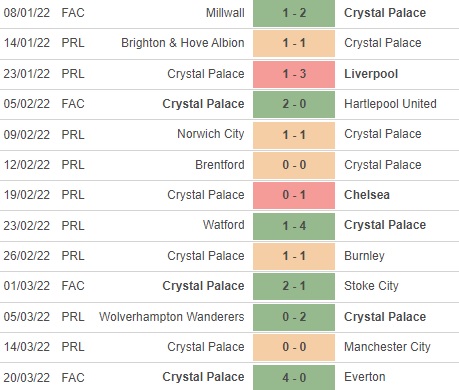Click the Chelsea team link
The width and height of the screenshot is (459, 390).
(x=367, y=195)
